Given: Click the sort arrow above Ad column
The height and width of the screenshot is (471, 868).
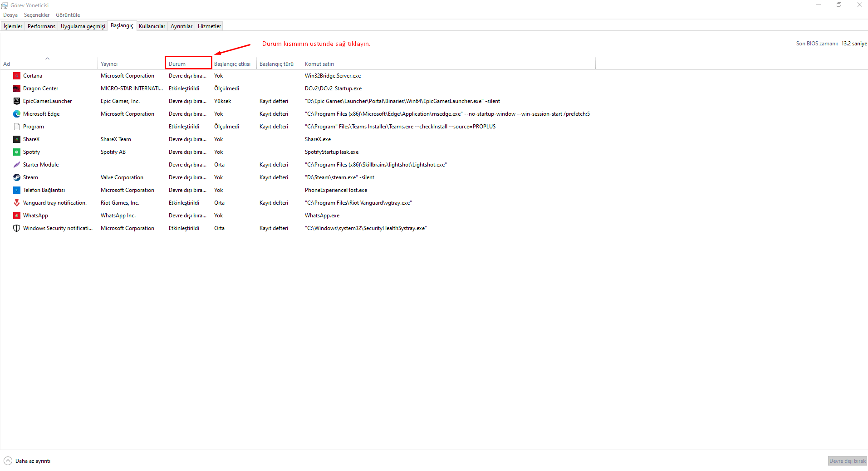Looking at the screenshot, I should [x=47, y=58].
